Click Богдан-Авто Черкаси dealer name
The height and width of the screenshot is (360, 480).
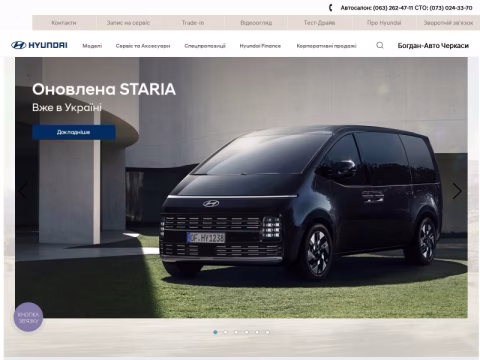click(433, 46)
